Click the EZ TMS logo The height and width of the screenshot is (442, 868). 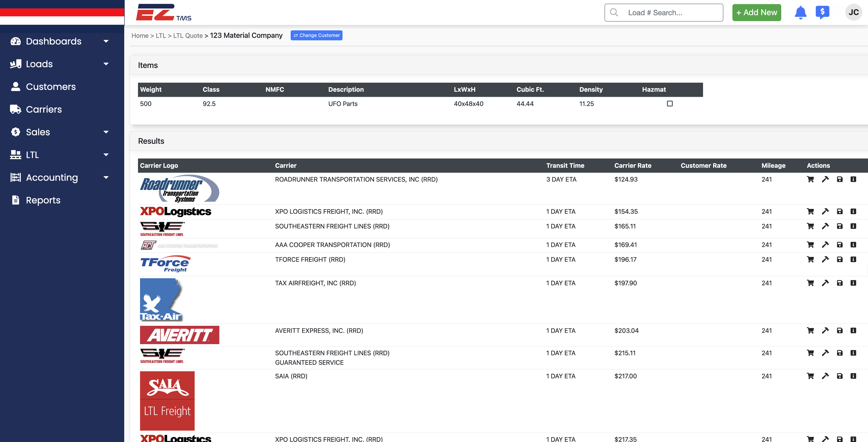pyautogui.click(x=164, y=12)
